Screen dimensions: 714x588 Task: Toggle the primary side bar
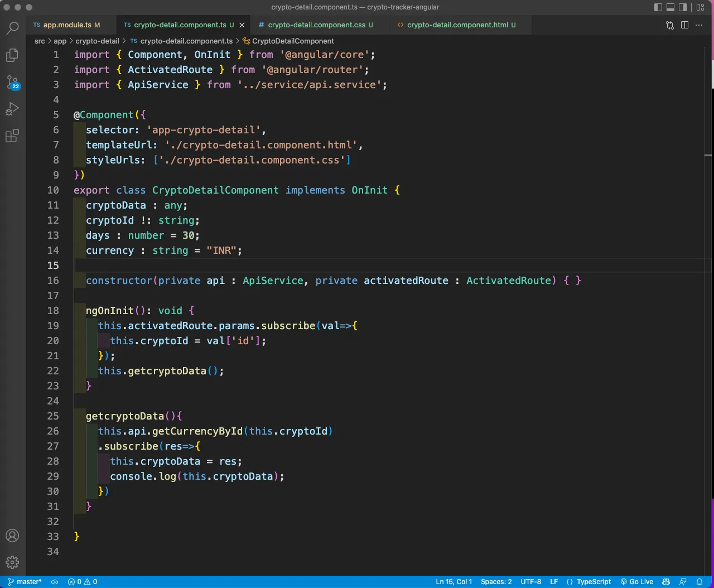658,7
